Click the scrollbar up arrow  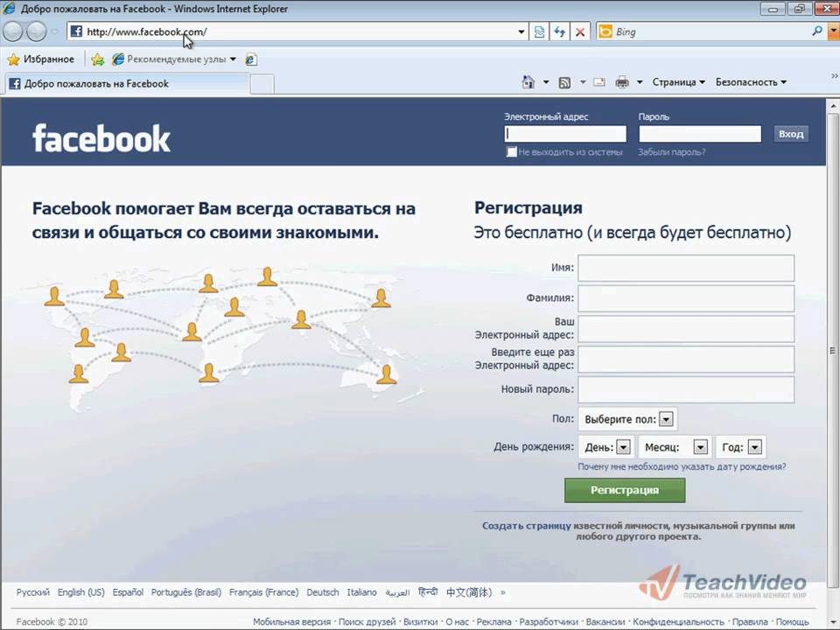pos(832,106)
